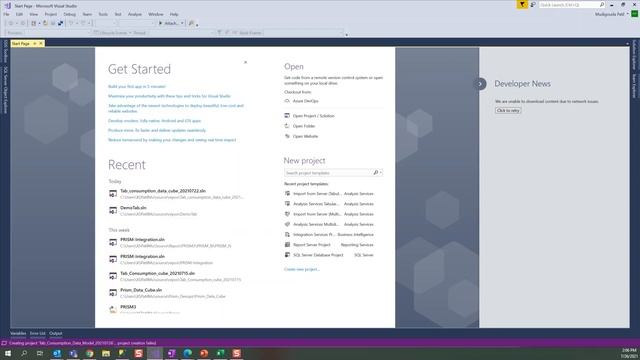Open the Analyze menu
The image size is (640, 360).
(135, 14)
